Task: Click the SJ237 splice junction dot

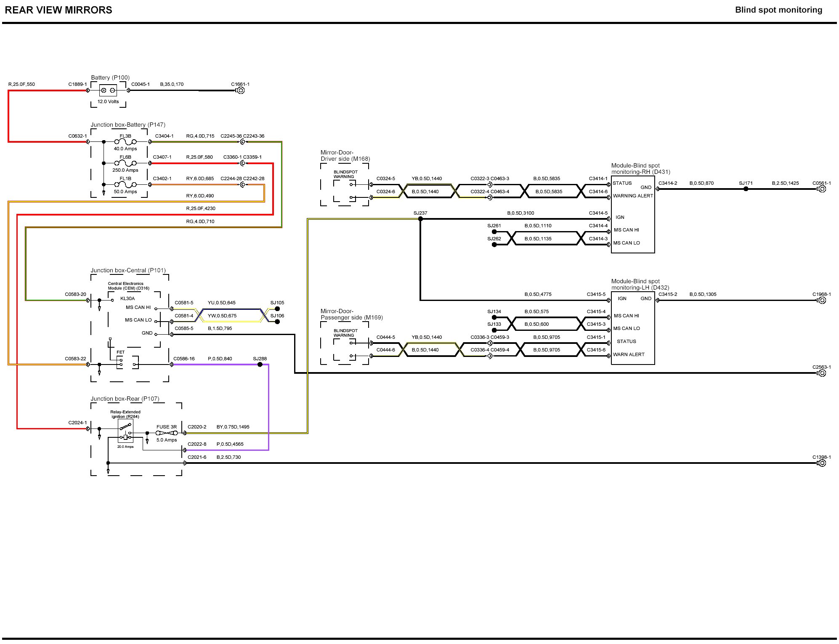Action: coord(420,219)
